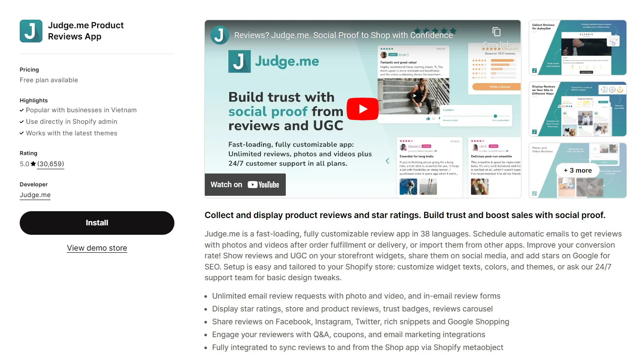Click the Free plan available text

[49, 80]
